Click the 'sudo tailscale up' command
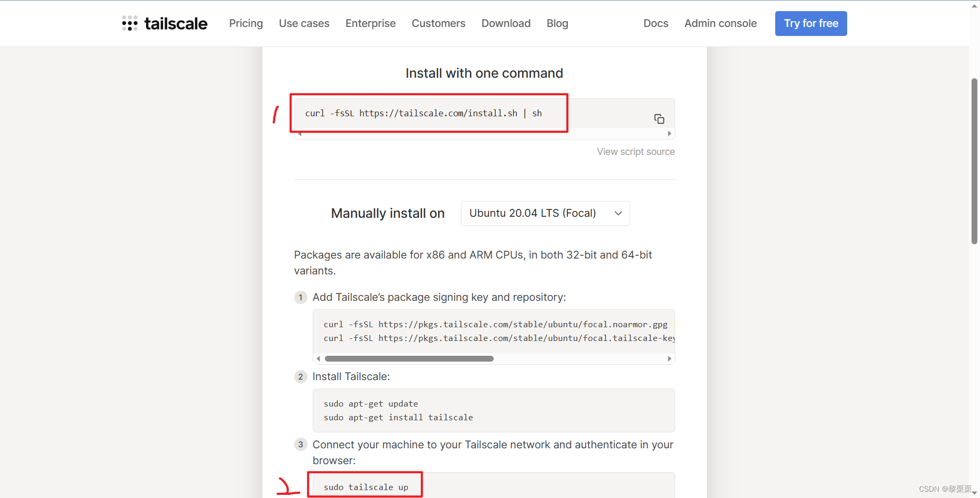The height and width of the screenshot is (498, 980). [366, 487]
